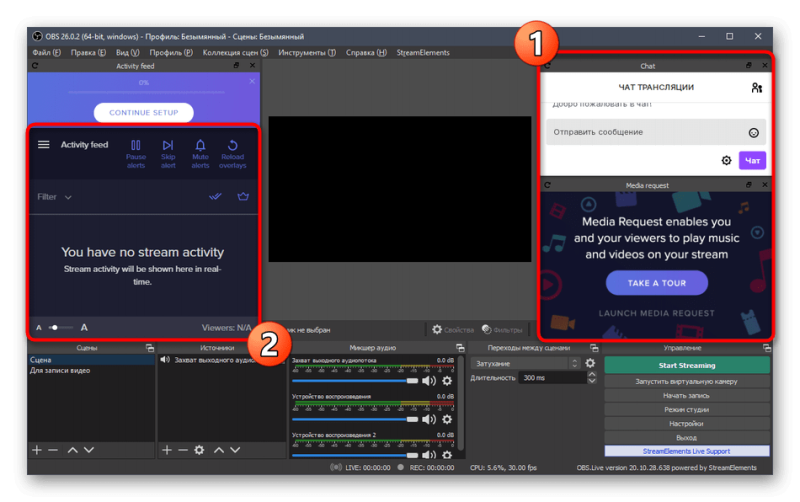Move scene down in Сцены panel
This screenshot has height=502, width=800.
point(89,450)
